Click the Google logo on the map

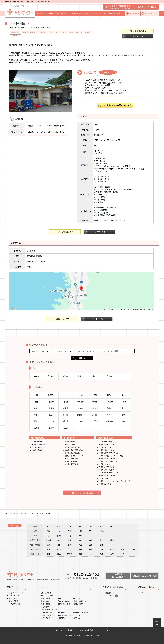coord(14,308)
